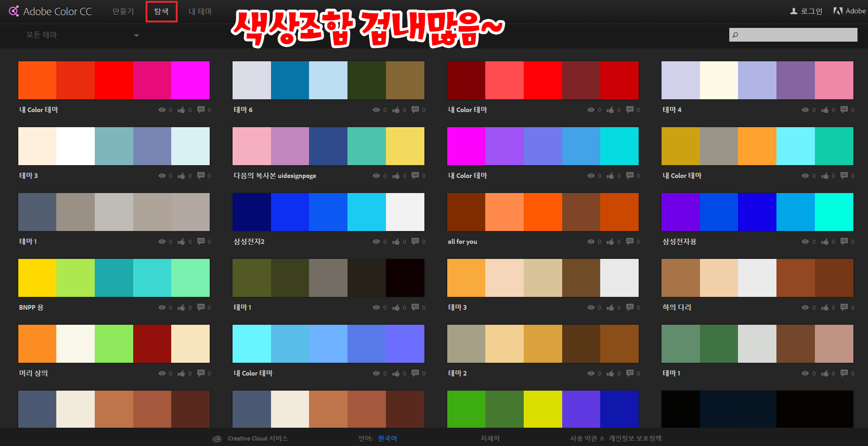The width and height of the screenshot is (868, 446).
Task: Click the search magnifier icon
Action: coord(736,34)
